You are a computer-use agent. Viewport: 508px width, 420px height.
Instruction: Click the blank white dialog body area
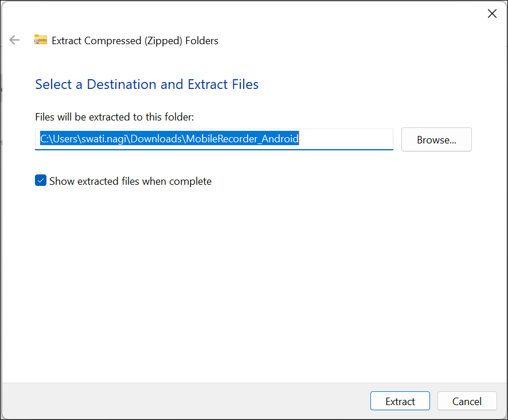tap(254, 282)
